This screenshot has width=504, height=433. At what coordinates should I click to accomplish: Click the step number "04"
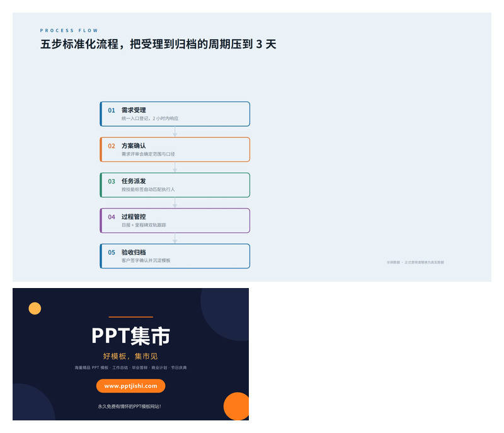pos(112,217)
